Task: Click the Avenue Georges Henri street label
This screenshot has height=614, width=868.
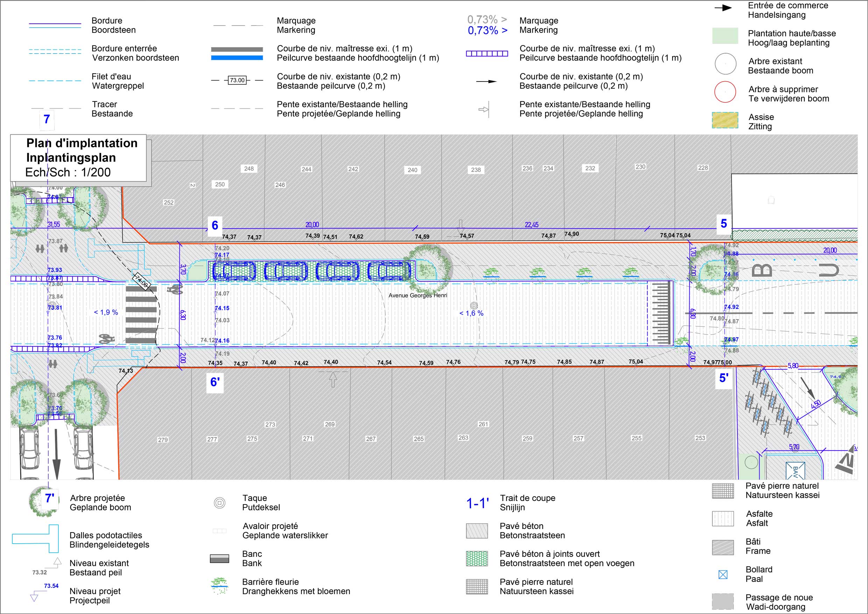Action: click(418, 295)
